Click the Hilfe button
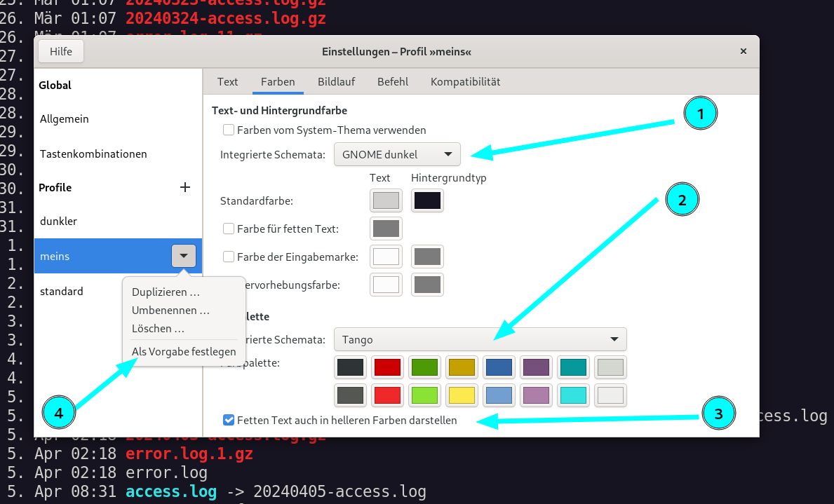Screen dimensions: 834x504 (x=60, y=52)
